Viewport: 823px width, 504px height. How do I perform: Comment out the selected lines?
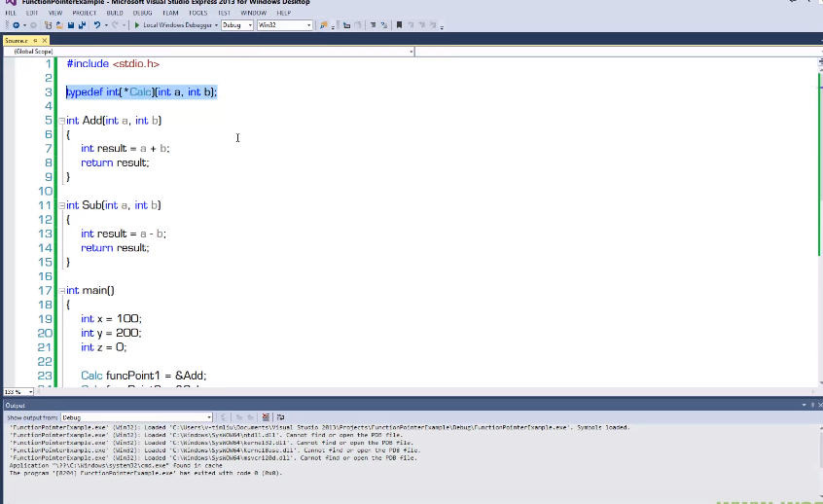point(373,25)
